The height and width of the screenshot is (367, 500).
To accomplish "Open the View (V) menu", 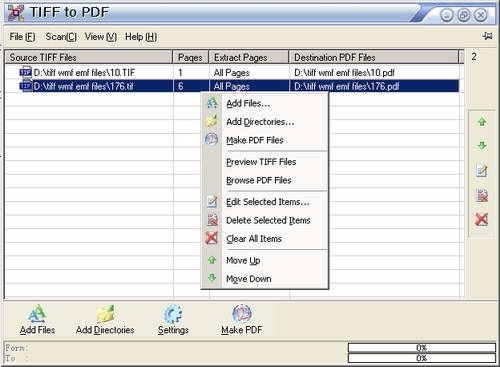I will 101,37.
